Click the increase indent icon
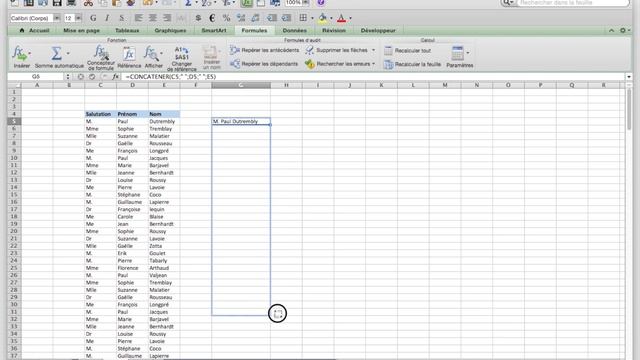Viewport: 640px width, 360px height. [x=287, y=18]
